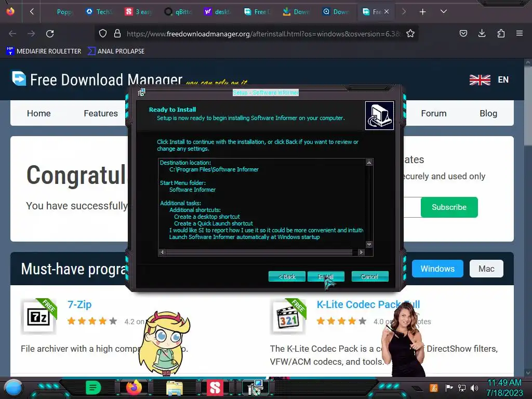Bookmark this page with the star icon
Image resolution: width=532 pixels, height=399 pixels.
tap(410, 34)
